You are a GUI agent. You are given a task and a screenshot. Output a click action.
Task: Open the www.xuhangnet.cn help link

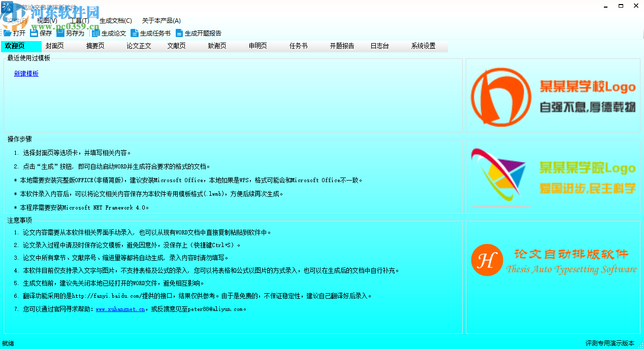point(120,309)
